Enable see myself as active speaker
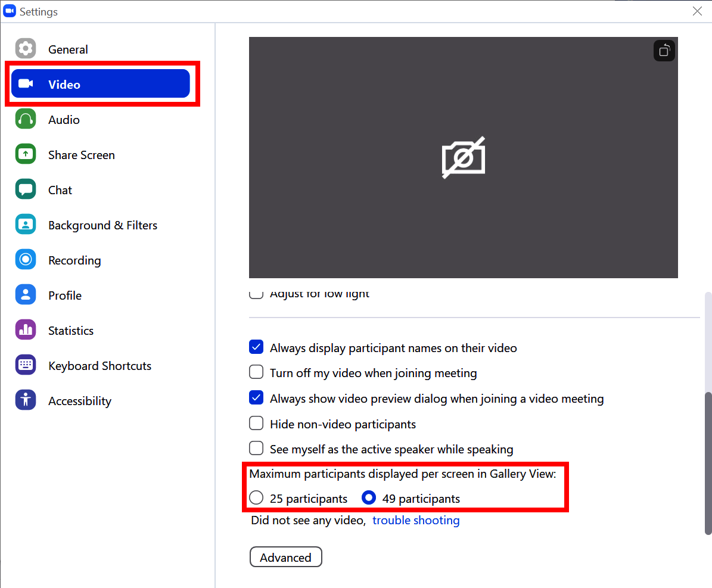Viewport: 712px width, 588px height. tap(256, 449)
